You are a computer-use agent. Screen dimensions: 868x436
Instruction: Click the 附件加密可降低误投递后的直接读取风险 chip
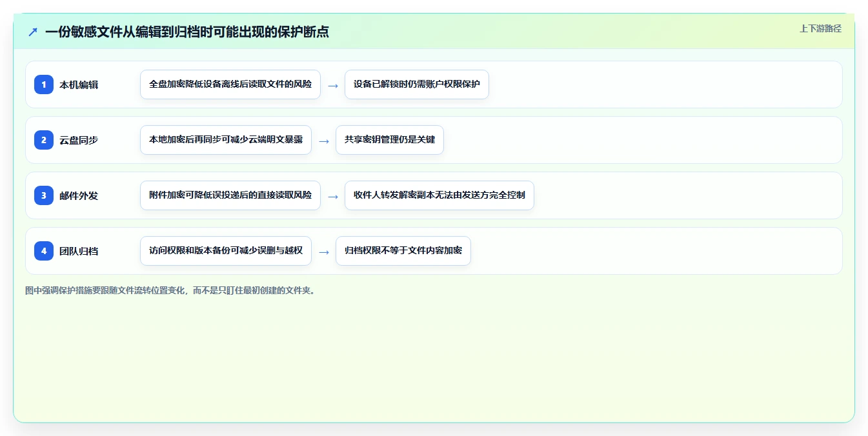(x=230, y=195)
